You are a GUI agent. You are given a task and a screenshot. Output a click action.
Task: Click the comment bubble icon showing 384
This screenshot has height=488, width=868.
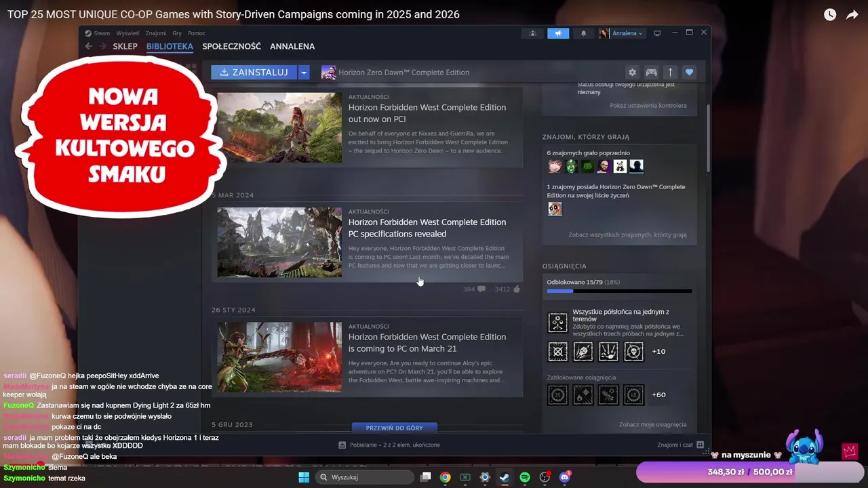(481, 289)
